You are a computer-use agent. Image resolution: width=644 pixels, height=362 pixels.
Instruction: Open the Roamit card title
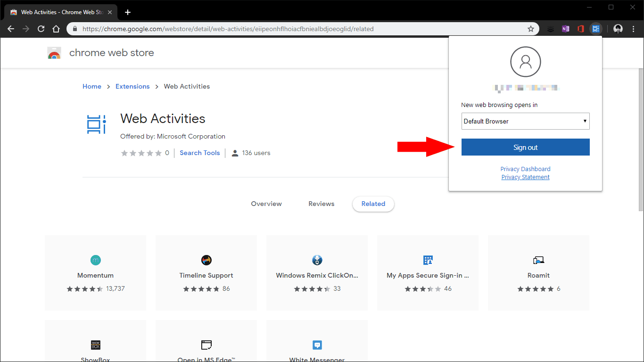point(539,275)
